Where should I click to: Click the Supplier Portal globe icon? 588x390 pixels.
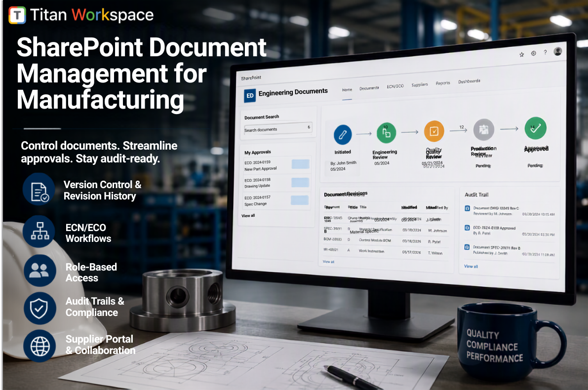(39, 346)
